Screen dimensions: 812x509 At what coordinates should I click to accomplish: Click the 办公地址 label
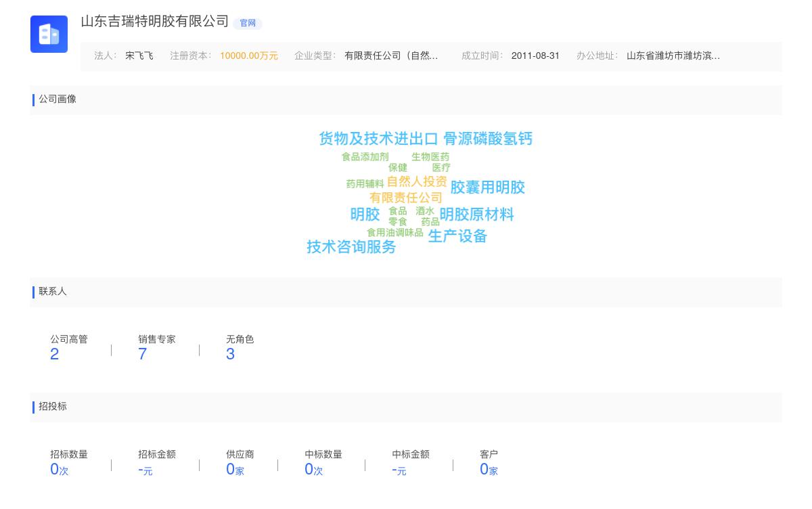[x=597, y=56]
